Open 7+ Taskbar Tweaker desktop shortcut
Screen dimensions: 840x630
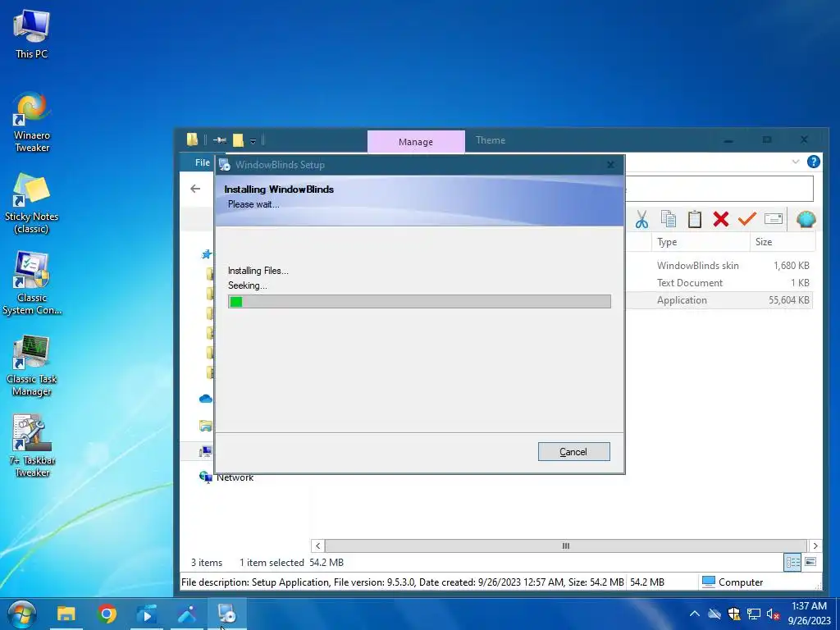tap(32, 446)
